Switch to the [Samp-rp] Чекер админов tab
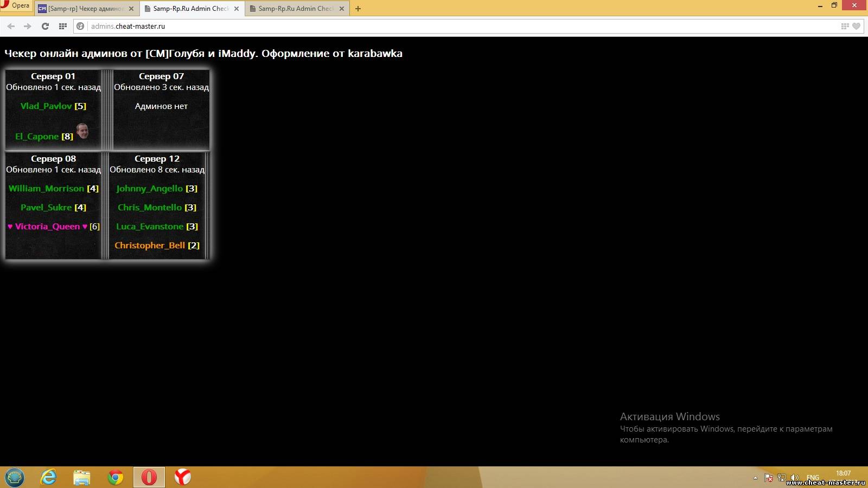This screenshot has height=488, width=868. tap(85, 9)
